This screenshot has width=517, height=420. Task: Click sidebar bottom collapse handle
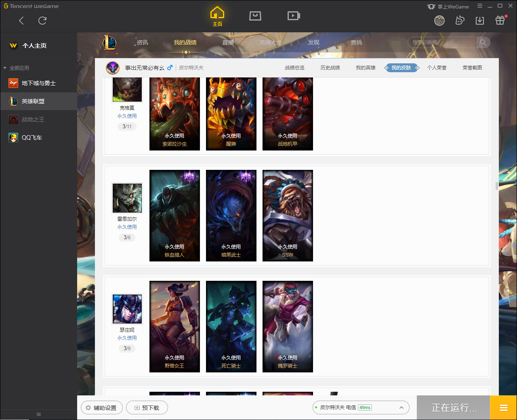[39, 414]
